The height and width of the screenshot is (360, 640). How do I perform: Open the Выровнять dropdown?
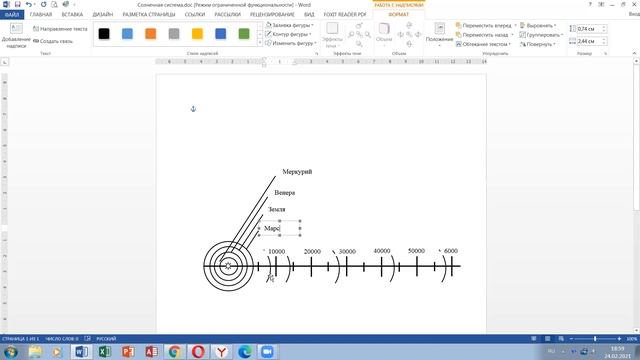538,25
